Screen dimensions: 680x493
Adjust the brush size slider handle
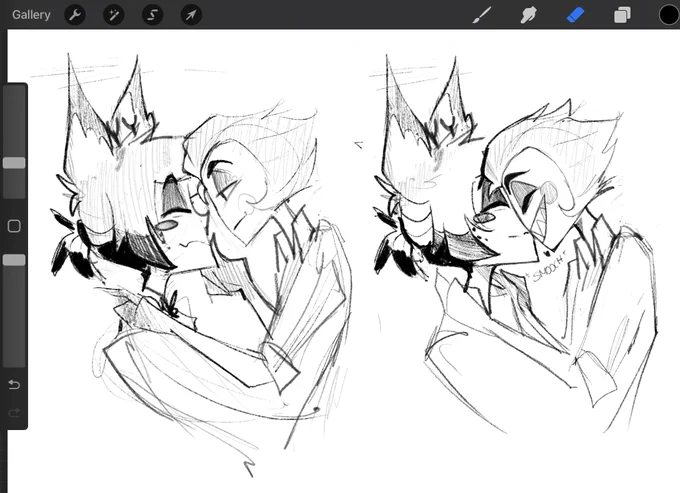pyautogui.click(x=14, y=163)
